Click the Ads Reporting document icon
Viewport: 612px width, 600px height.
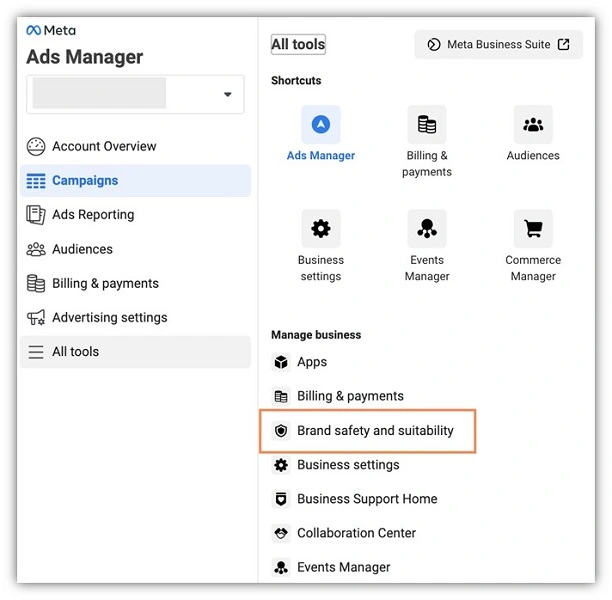pyautogui.click(x=36, y=215)
